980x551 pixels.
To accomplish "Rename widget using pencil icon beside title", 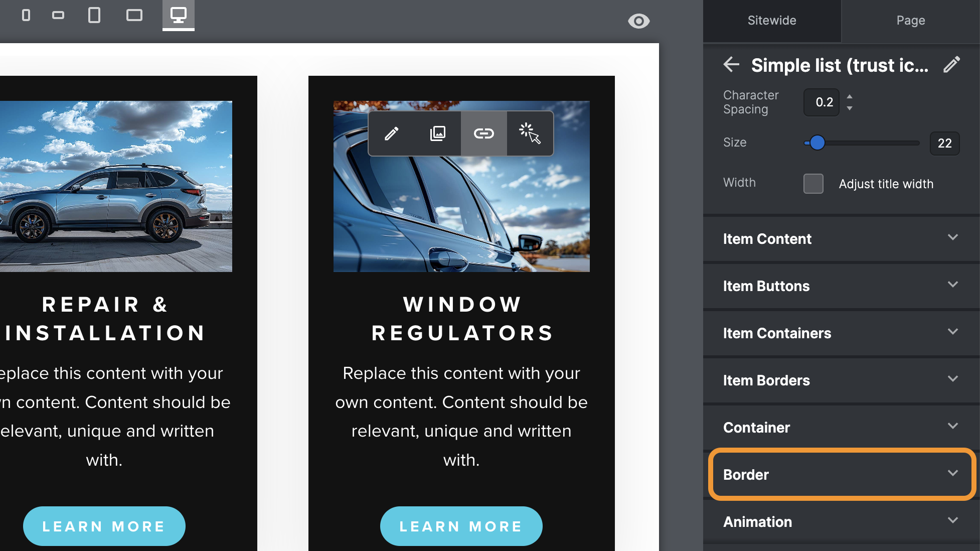I will tap(951, 65).
